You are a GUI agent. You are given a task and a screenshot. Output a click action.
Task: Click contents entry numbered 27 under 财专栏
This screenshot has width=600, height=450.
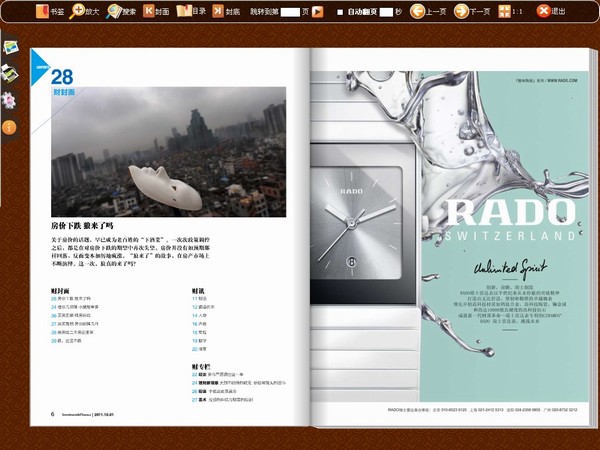222,399
